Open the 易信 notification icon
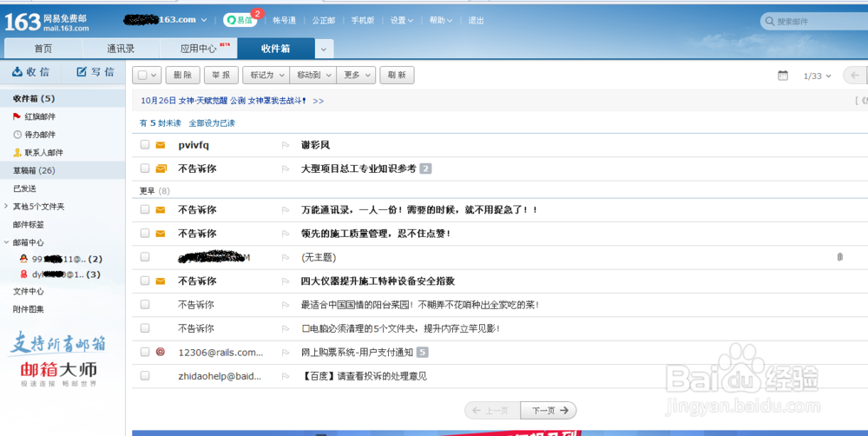868x436 pixels. pos(240,20)
